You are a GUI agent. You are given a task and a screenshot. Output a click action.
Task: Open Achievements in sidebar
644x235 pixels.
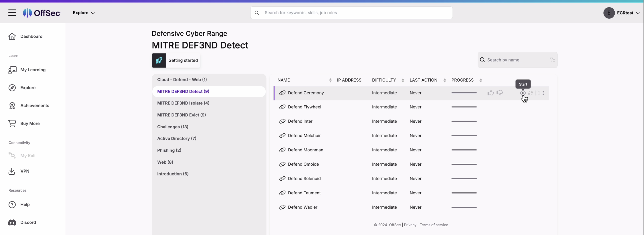coord(35,105)
